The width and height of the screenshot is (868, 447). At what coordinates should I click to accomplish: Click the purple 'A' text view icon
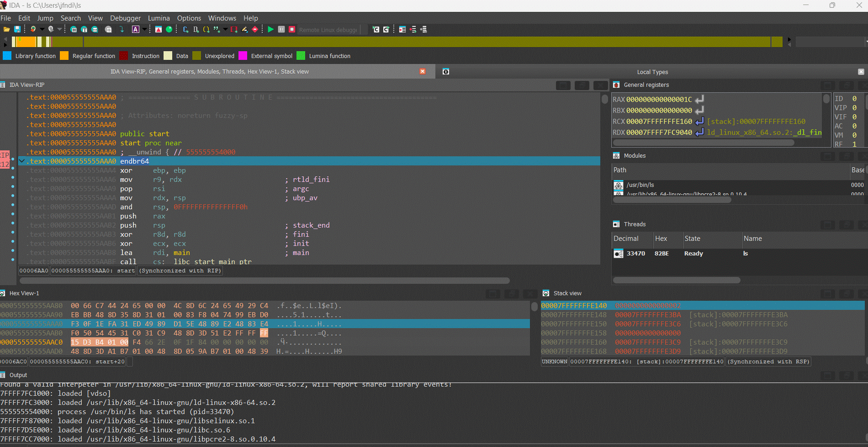click(x=136, y=29)
